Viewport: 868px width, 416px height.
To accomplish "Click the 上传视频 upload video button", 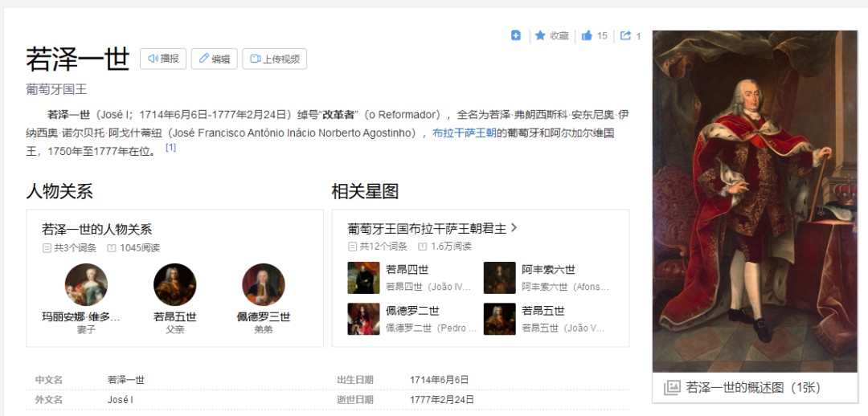I will (x=275, y=59).
